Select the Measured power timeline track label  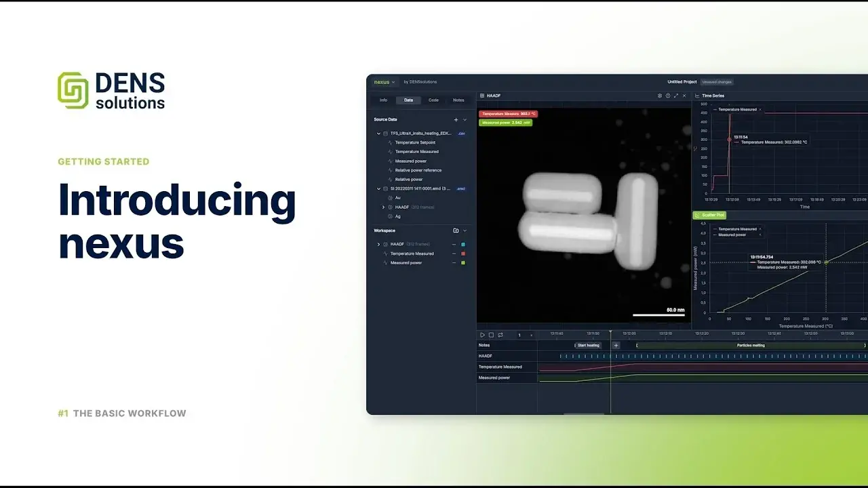click(494, 378)
